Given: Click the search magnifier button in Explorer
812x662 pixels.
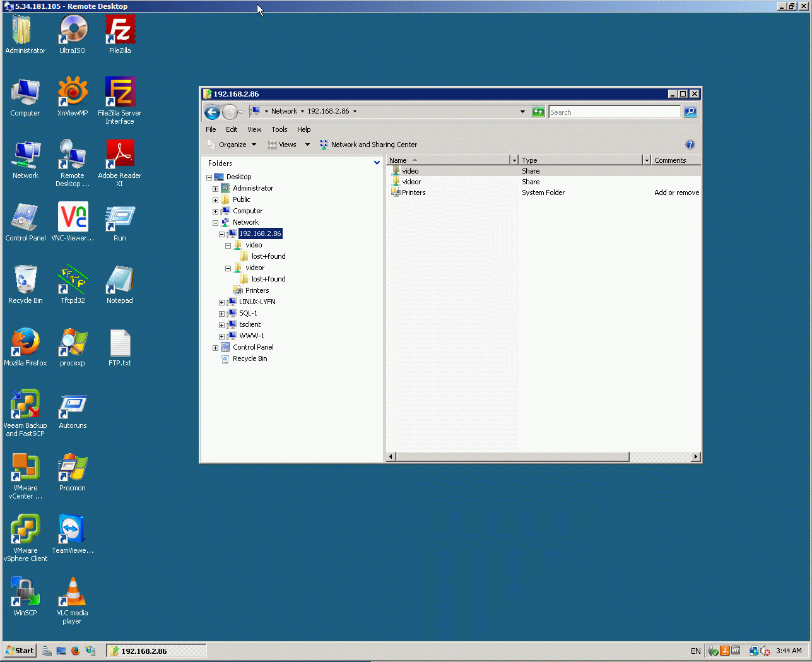Looking at the screenshot, I should (690, 112).
